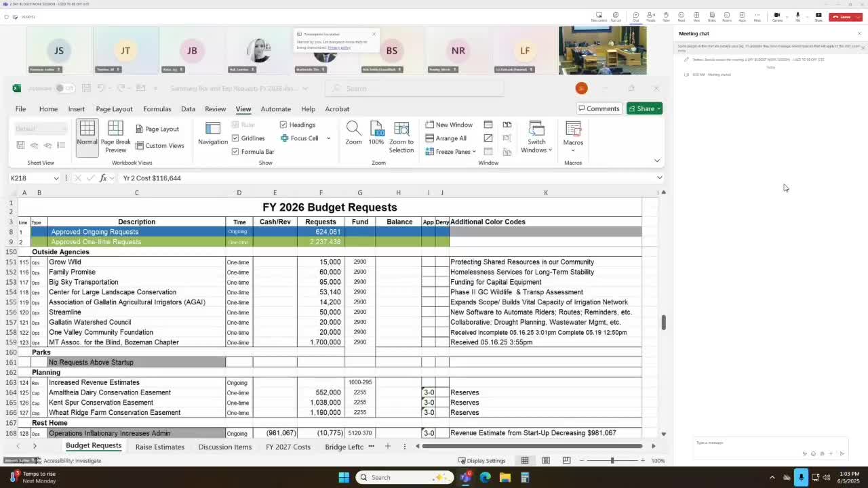This screenshot has width=868, height=488.
Task: Open Microsoft Edge from taskbar
Action: [485, 477]
